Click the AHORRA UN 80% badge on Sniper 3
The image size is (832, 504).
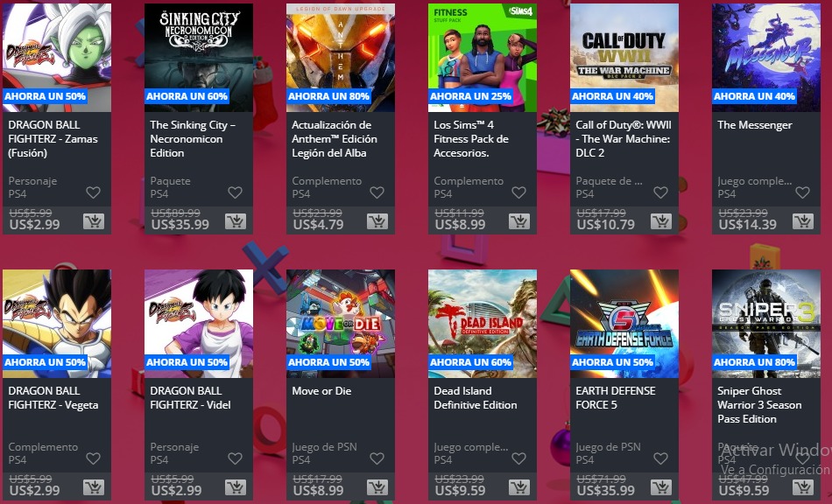755,362
